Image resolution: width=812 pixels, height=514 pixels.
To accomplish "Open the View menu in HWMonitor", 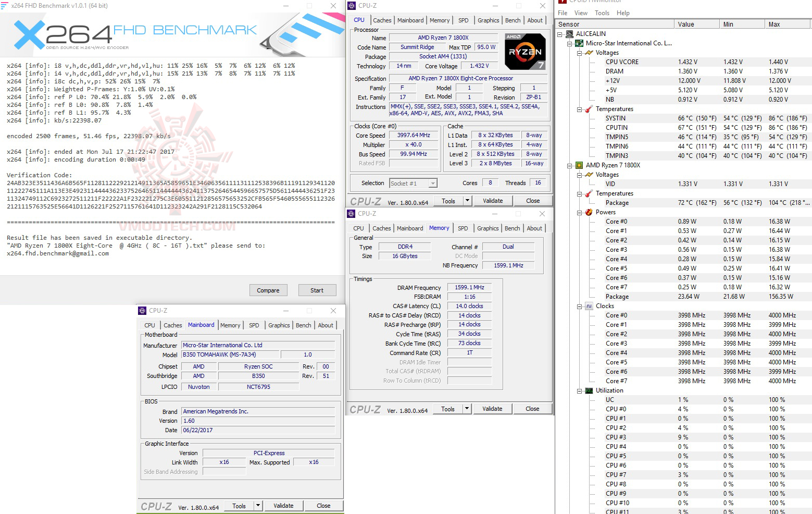I will point(580,13).
